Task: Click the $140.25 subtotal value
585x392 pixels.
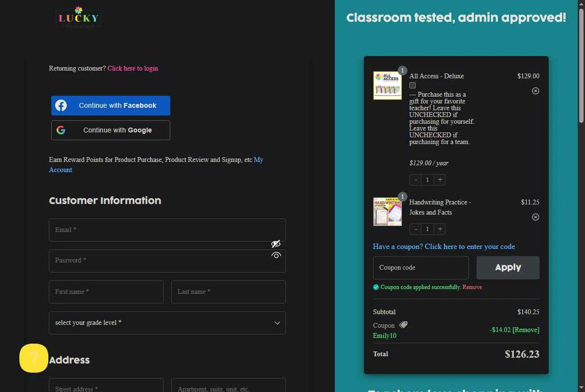Action: [528, 312]
